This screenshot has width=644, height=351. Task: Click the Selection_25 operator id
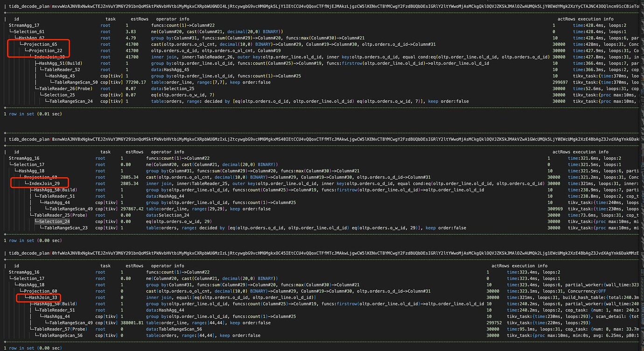click(x=59, y=95)
